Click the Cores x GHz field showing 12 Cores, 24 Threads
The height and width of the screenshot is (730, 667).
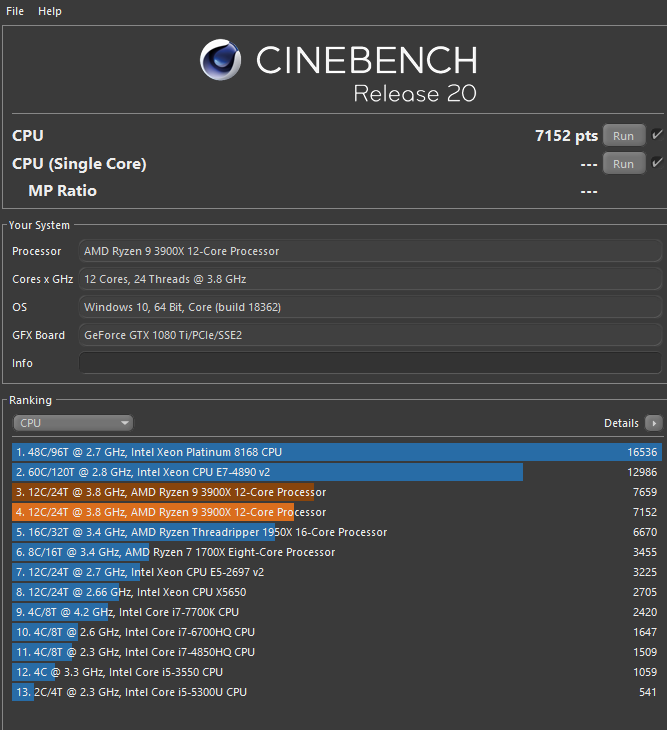[370, 279]
